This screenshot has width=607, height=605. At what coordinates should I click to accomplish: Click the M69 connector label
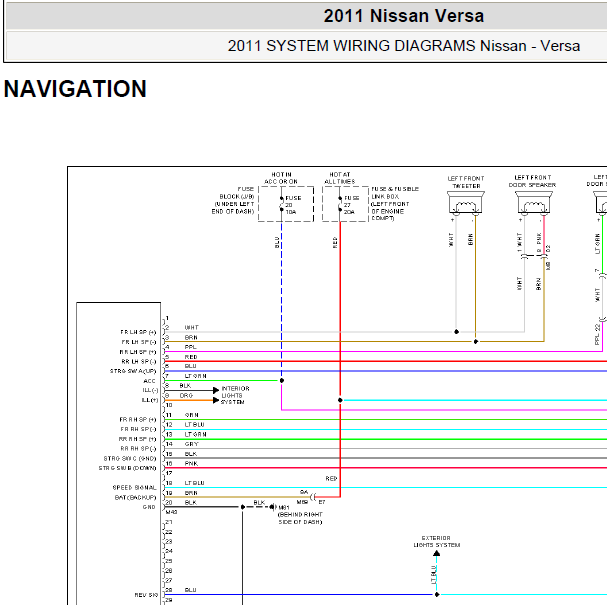(302, 502)
